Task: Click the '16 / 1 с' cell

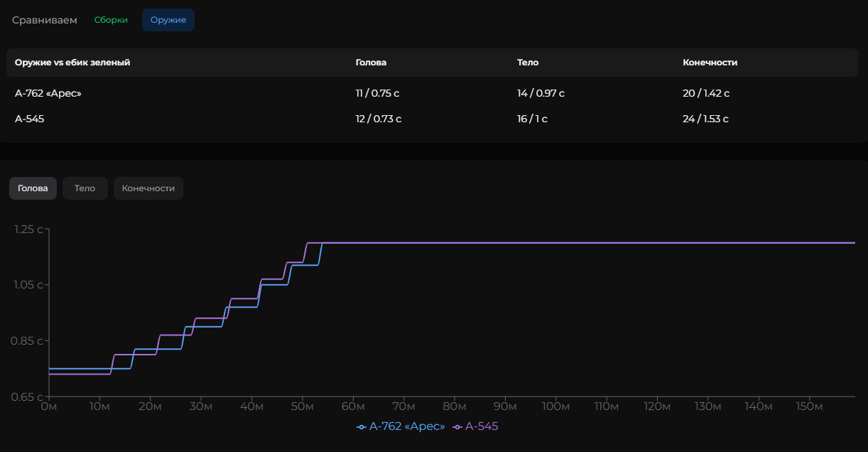Action: (532, 119)
